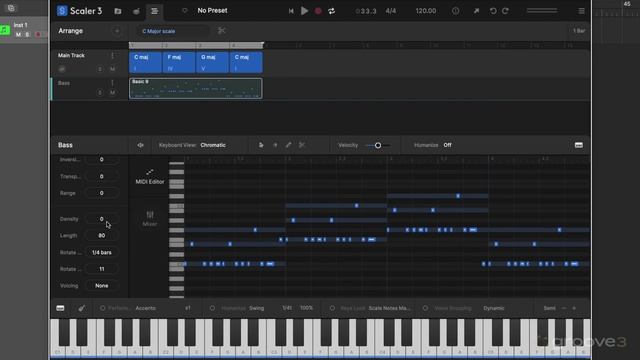This screenshot has height=360, width=640.
Task: Open Scale Notes Mapping dropdown
Action: 389,308
